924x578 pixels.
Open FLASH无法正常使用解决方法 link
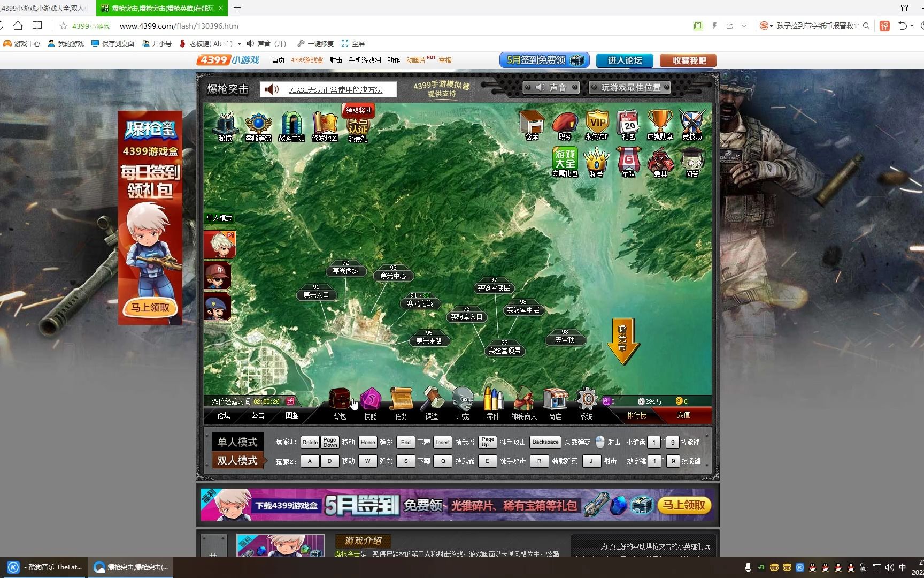(x=335, y=90)
